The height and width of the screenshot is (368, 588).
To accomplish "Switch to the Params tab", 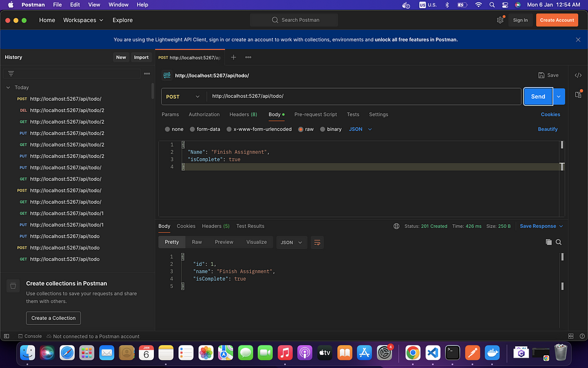I will click(170, 114).
